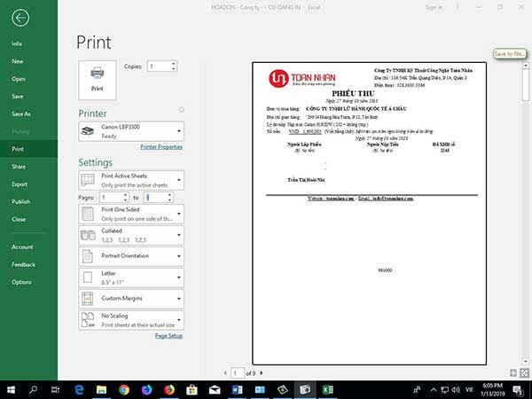
Task: Select New in the backstage menu
Action: coord(18,61)
